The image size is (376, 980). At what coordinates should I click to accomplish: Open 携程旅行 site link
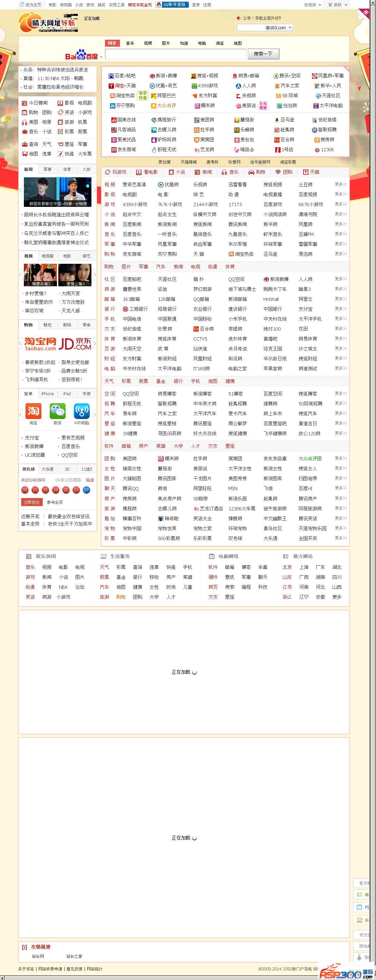tap(163, 120)
